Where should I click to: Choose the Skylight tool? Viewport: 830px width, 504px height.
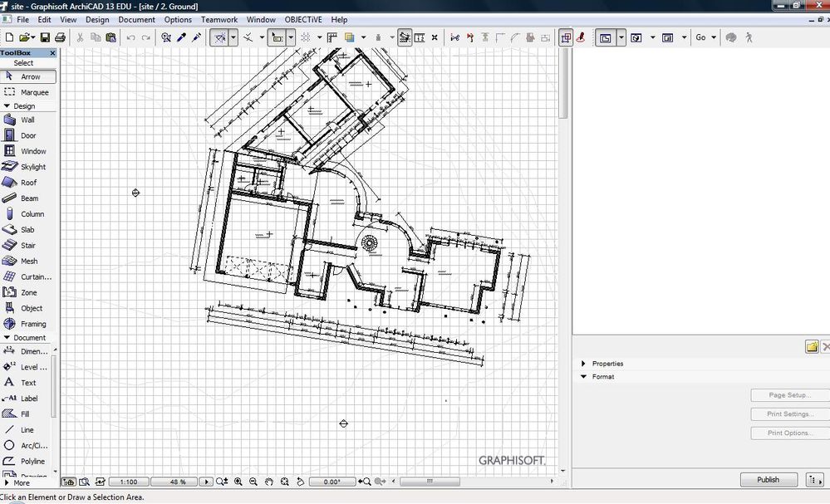28,167
